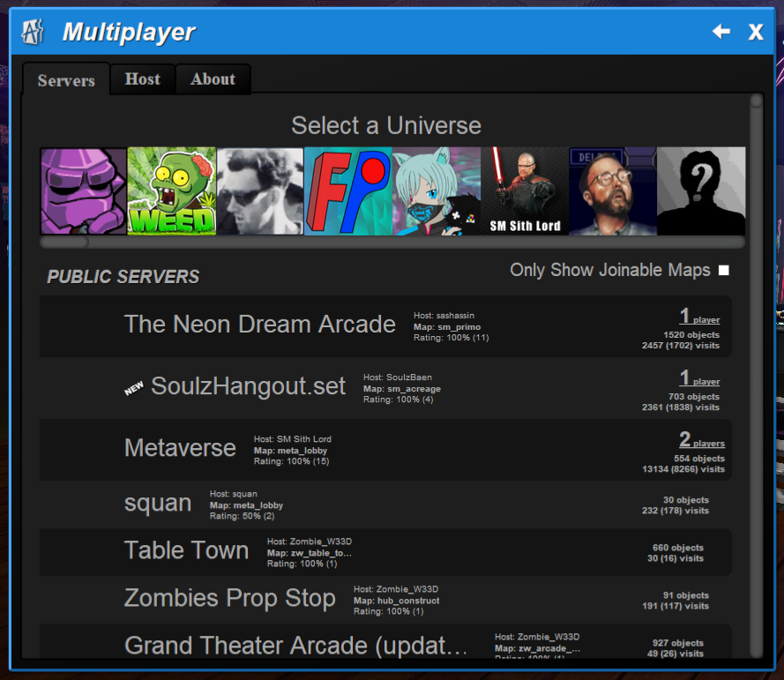Click '1520 objects' text

[x=691, y=335]
